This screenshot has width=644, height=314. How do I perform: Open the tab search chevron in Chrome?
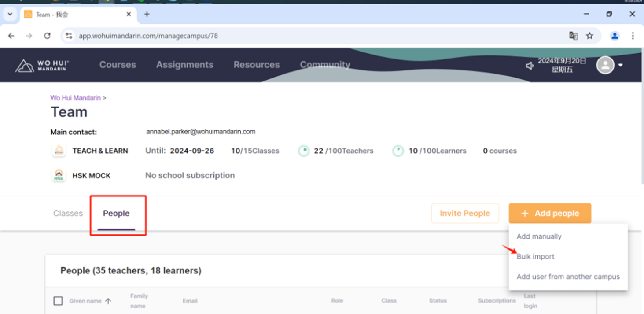pos(10,15)
